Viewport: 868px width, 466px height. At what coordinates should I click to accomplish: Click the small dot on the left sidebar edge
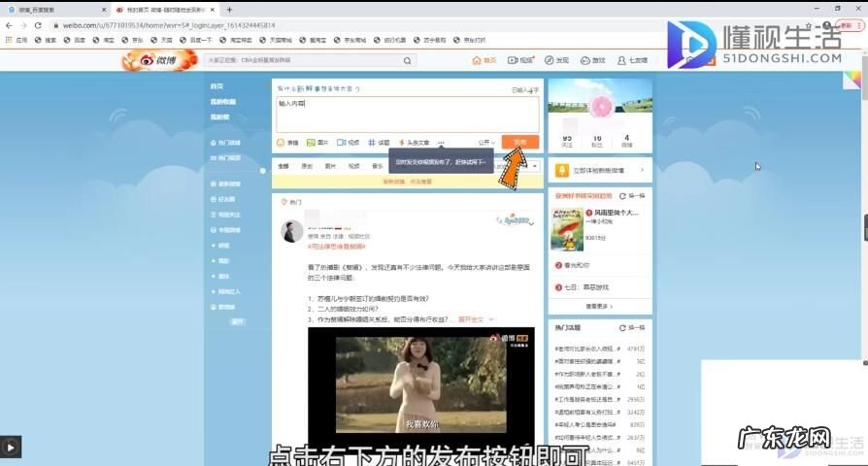pos(263,171)
